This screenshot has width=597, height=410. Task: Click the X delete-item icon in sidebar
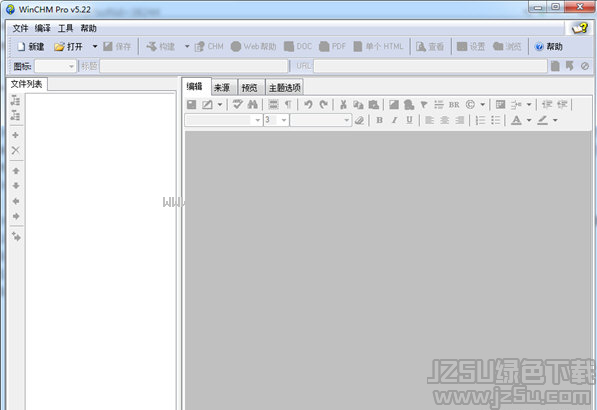click(x=16, y=150)
